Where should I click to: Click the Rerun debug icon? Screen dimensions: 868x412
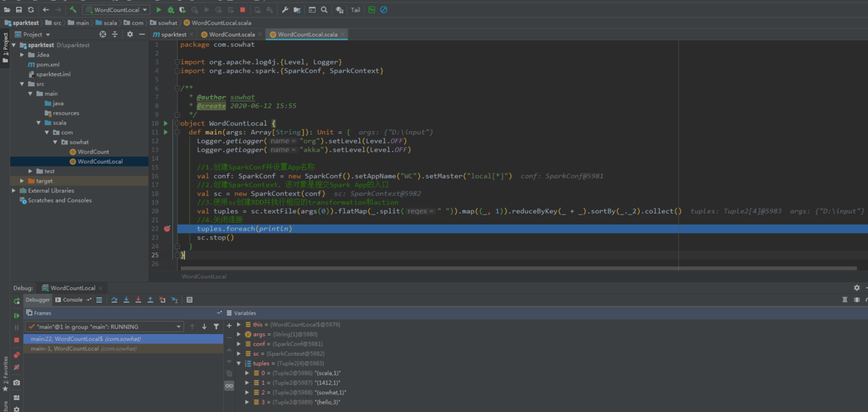click(17, 301)
